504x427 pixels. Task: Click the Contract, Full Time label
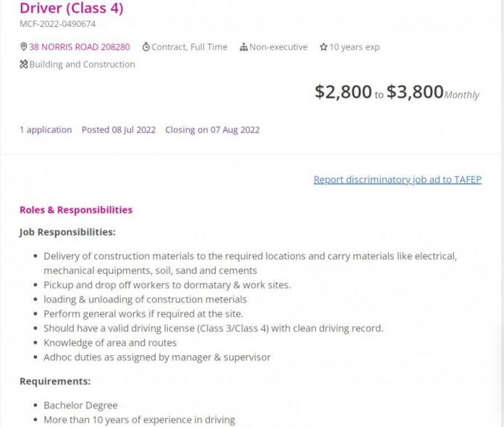click(189, 47)
